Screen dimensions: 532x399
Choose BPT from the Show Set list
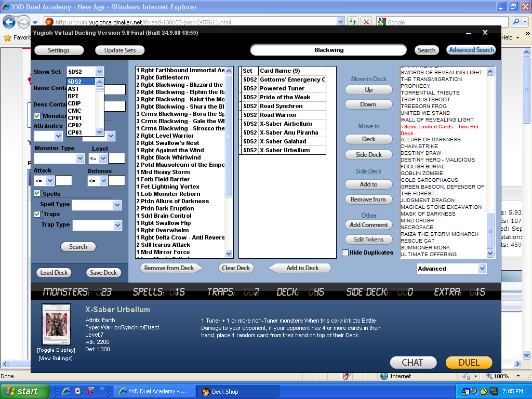73,96
